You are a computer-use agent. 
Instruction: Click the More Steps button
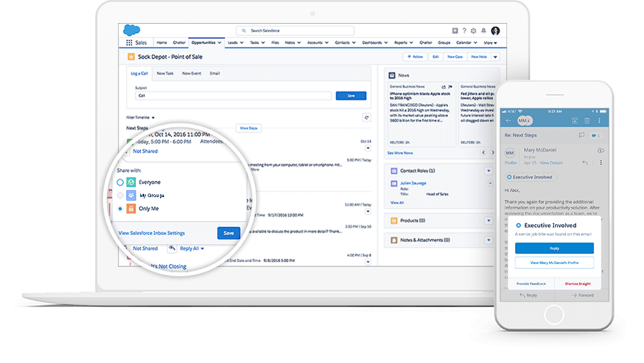[x=249, y=129]
